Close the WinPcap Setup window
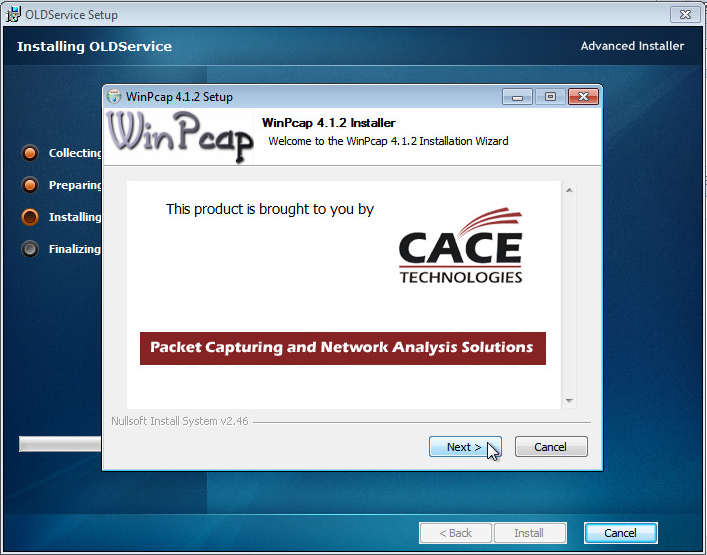This screenshot has width=707, height=555. pyautogui.click(x=583, y=96)
